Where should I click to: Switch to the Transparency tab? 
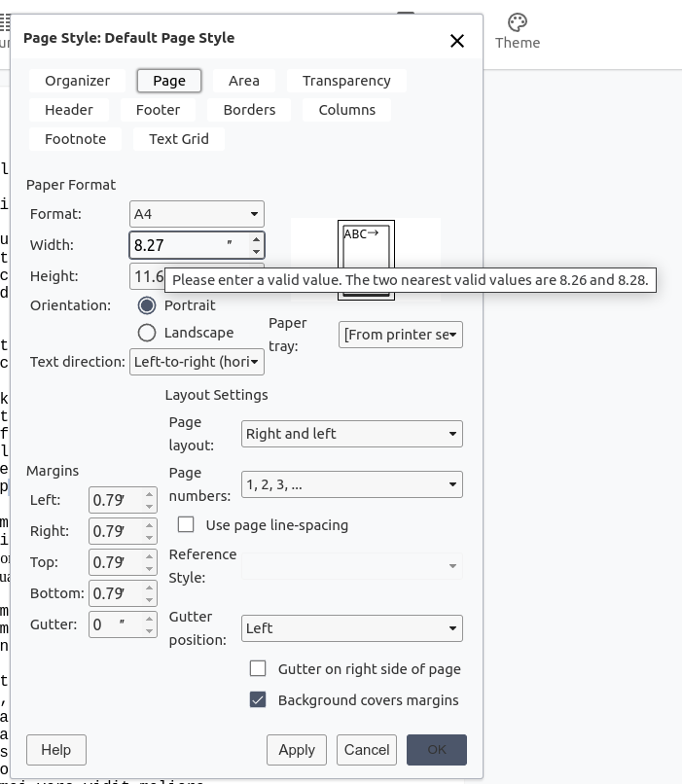tap(347, 81)
